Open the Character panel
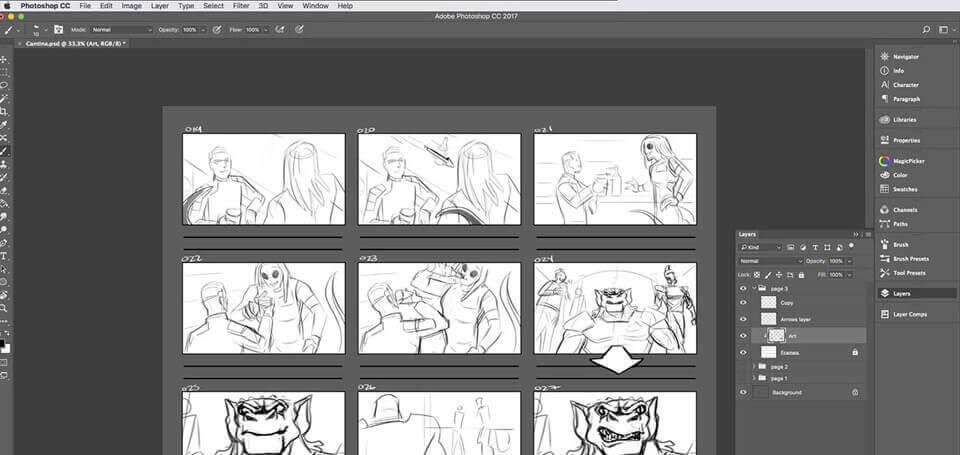This screenshot has height=455, width=960. [899, 85]
